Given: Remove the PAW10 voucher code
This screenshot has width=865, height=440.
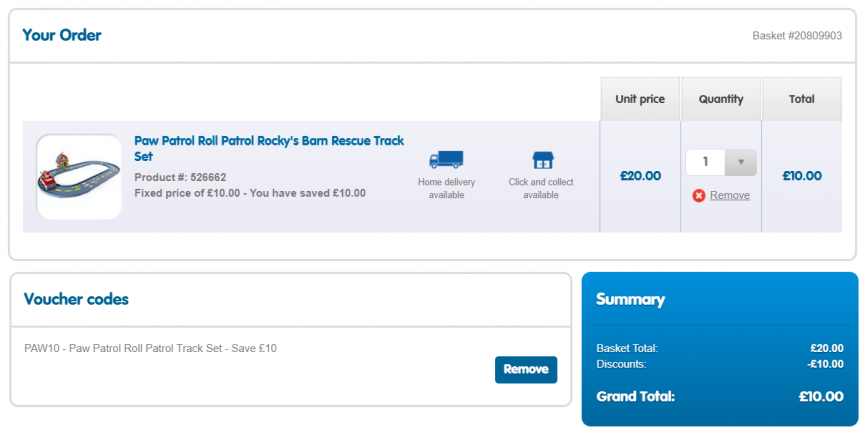Looking at the screenshot, I should [x=526, y=369].
